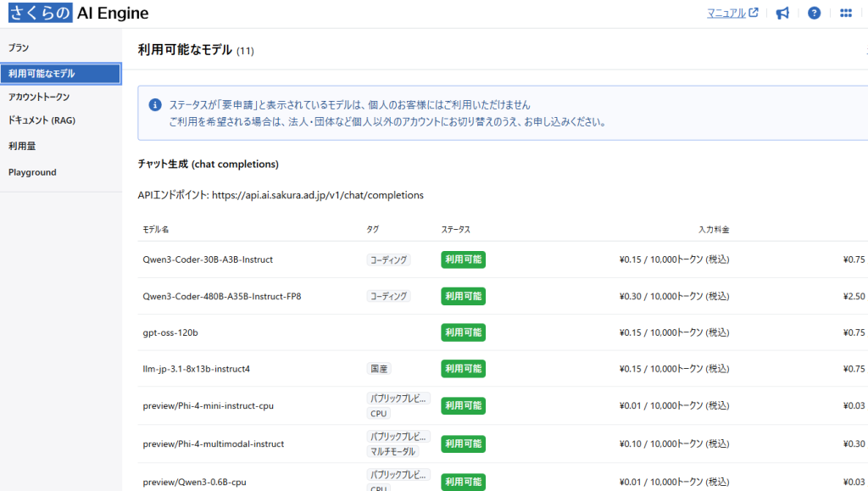868x491 pixels.
Task: Open the app launcher grid icon
Action: [844, 13]
